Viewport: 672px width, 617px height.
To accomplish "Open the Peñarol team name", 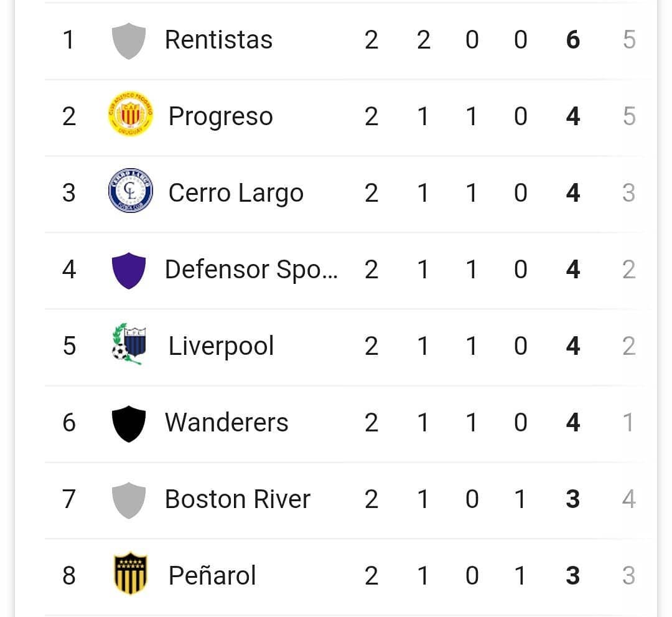I will pyautogui.click(x=212, y=575).
